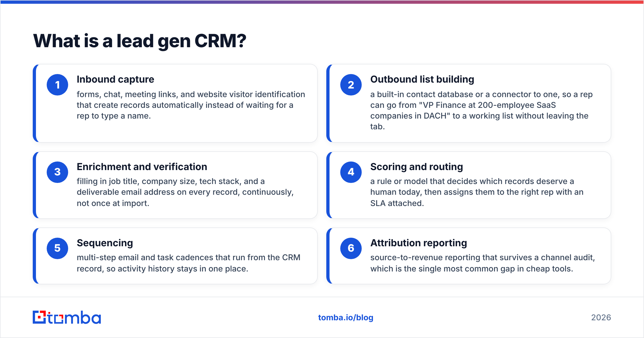Viewport: 644px width, 338px height.
Task: Click the 'Attribution reporting' heading
Action: 419,243
